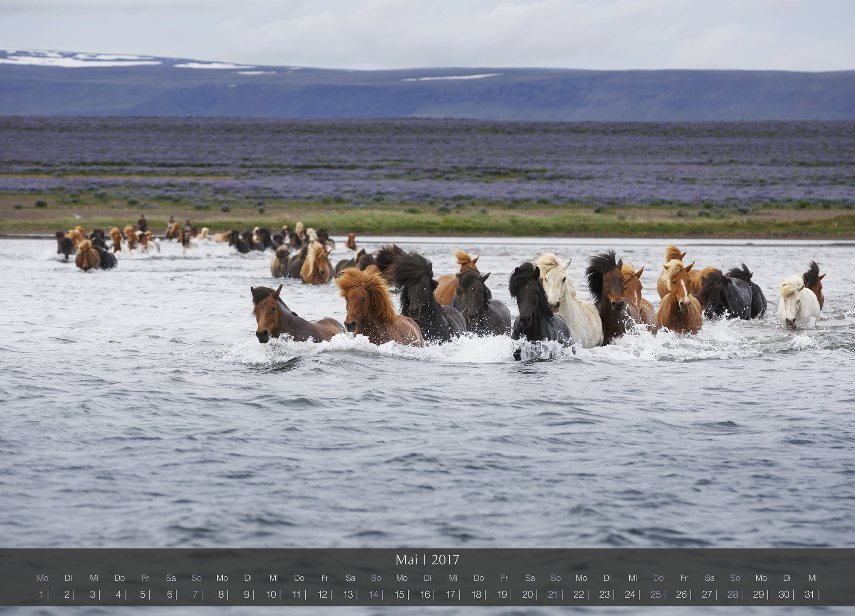Click the So label above 21
Image resolution: width=855 pixels, height=616 pixels.
click(555, 578)
